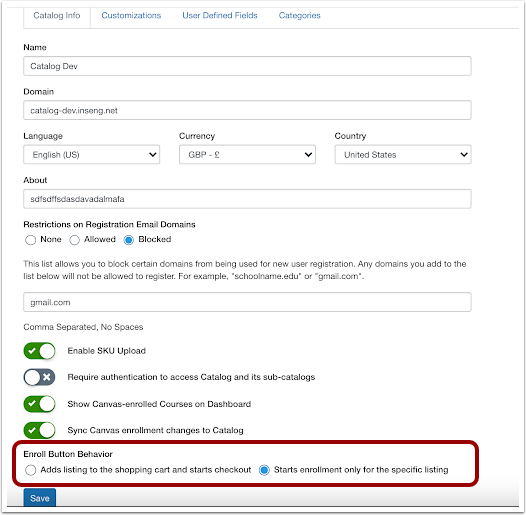Image resolution: width=526 pixels, height=515 pixels.
Task: Choose the Allowed email domains radio
Action: pyautogui.click(x=74, y=240)
